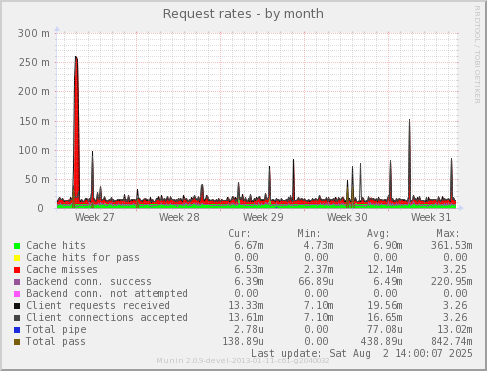Click the 'Week 29' x-axis label
Image resolution: width=487 pixels, height=371 pixels.
tap(263, 218)
